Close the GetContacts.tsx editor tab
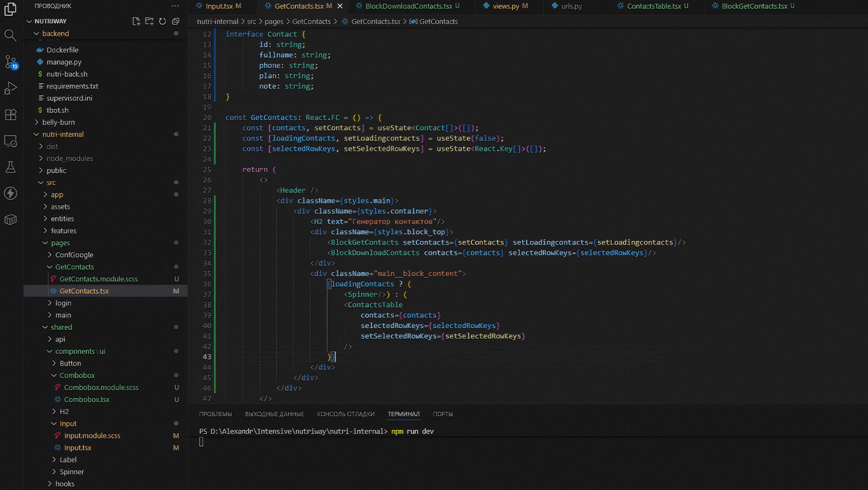 [340, 6]
